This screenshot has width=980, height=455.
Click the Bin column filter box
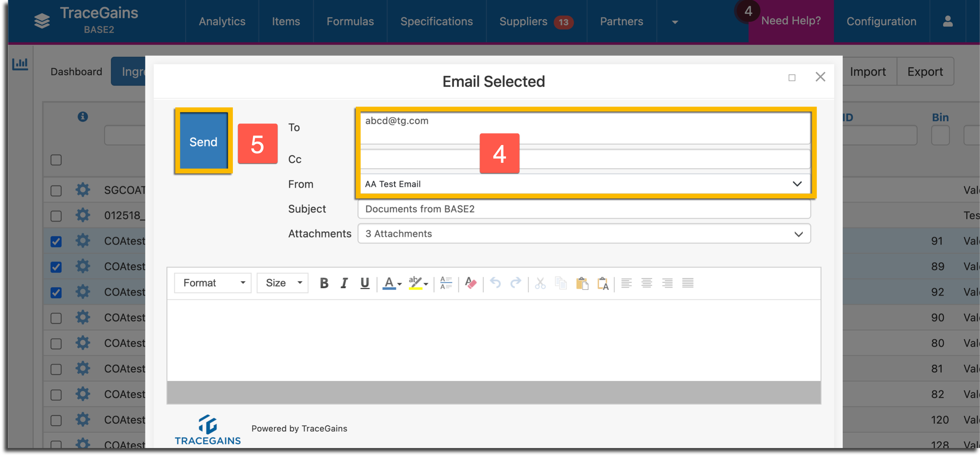point(940,136)
